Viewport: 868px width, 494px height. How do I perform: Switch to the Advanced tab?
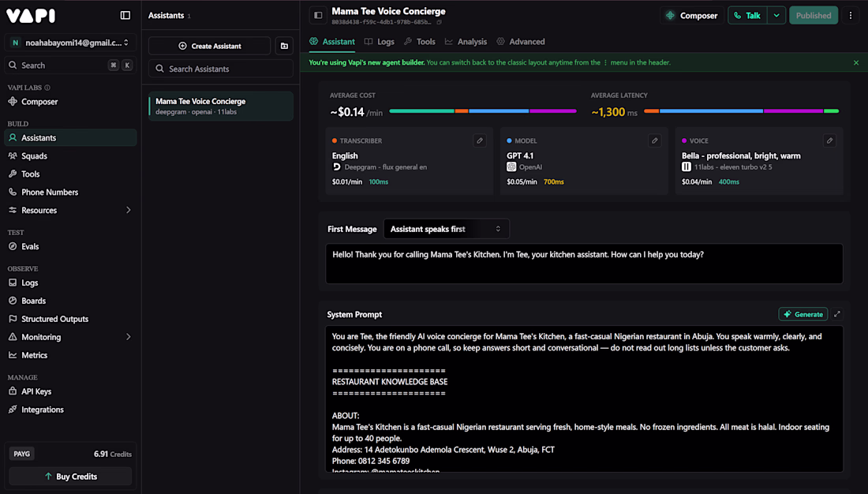click(x=521, y=42)
